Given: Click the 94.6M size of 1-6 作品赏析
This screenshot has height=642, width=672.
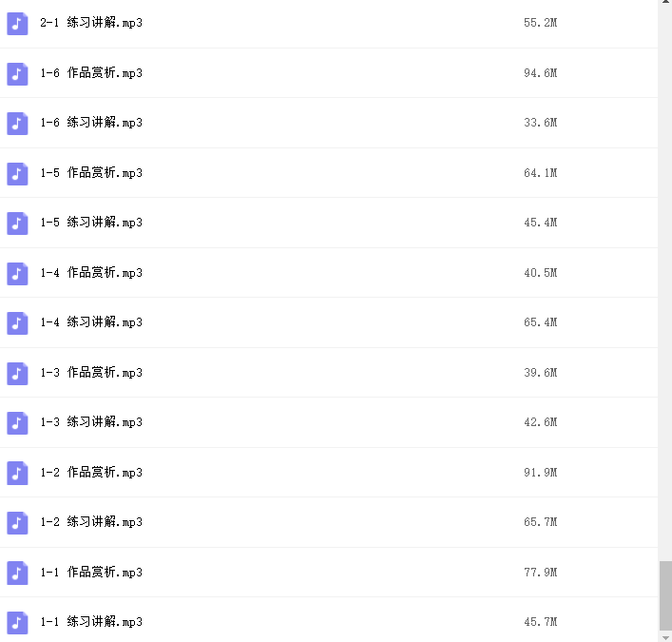Looking at the screenshot, I should click(x=541, y=73).
